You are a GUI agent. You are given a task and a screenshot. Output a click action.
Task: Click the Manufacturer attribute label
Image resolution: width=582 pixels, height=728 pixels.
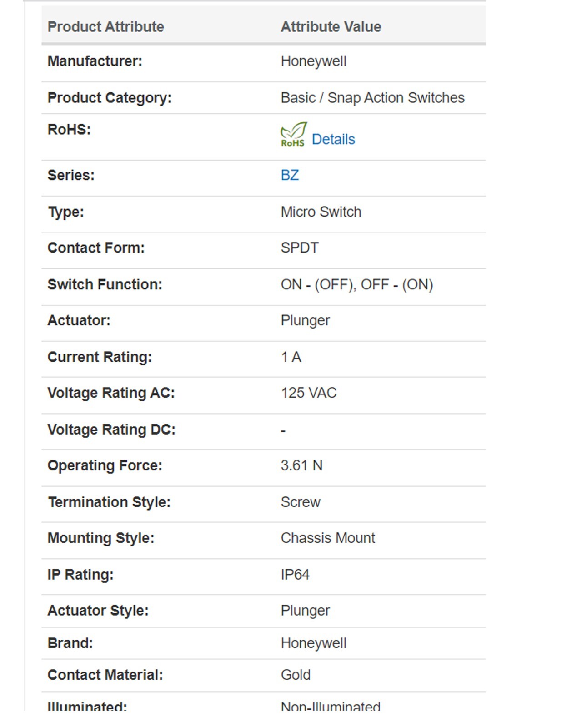pos(95,61)
